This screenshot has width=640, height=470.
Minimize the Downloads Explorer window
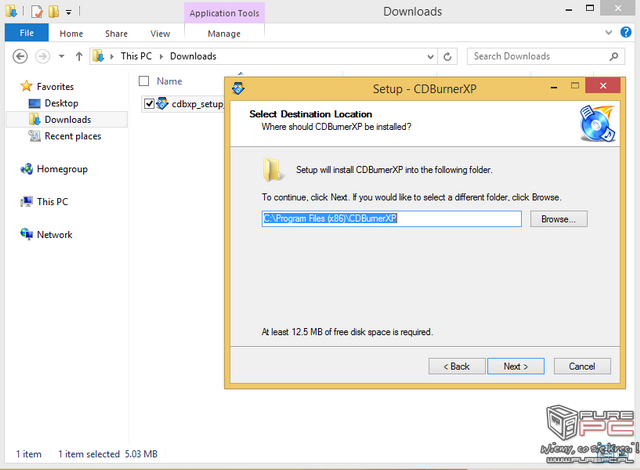pos(569,10)
